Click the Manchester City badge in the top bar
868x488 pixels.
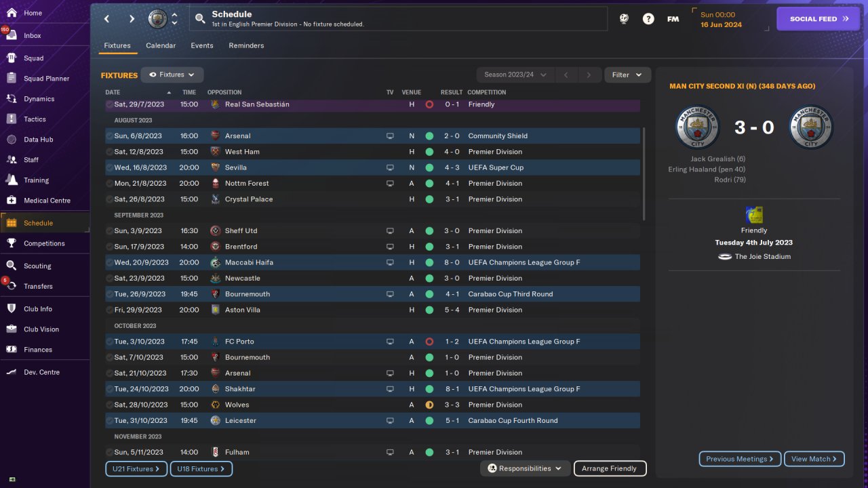click(157, 19)
